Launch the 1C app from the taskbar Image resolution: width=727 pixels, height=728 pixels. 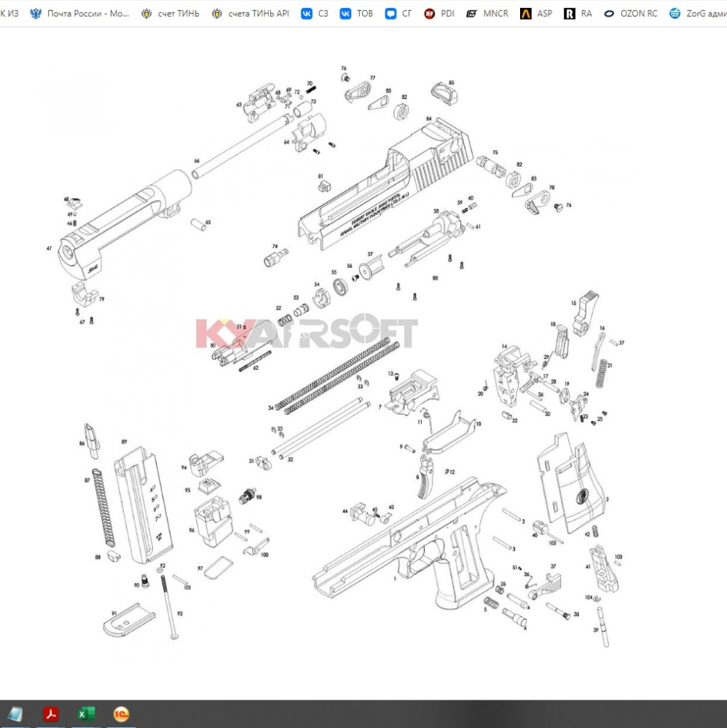121,713
